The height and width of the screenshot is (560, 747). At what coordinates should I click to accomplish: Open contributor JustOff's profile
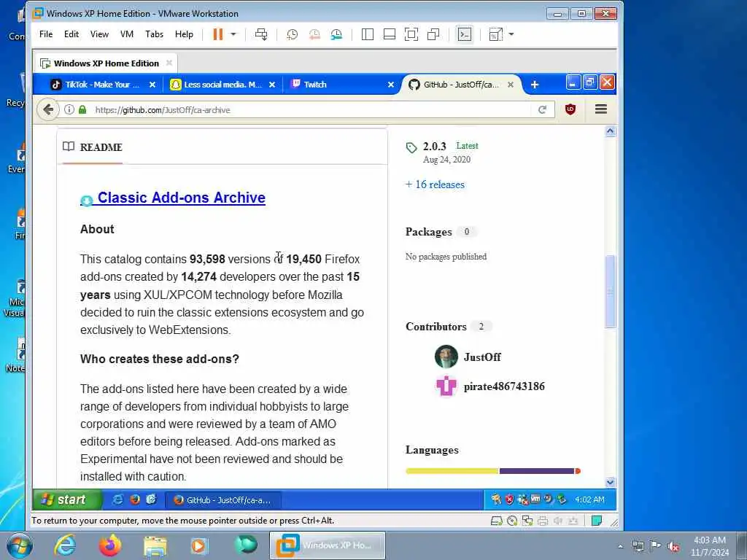pos(482,357)
